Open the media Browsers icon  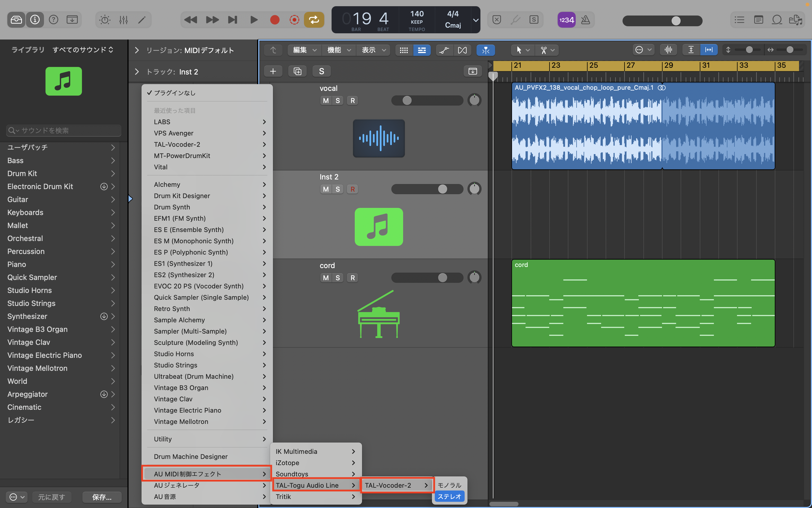pyautogui.click(x=795, y=20)
